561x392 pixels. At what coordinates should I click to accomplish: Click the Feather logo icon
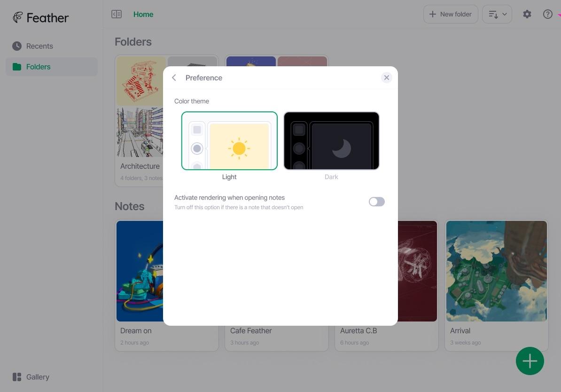tap(18, 18)
